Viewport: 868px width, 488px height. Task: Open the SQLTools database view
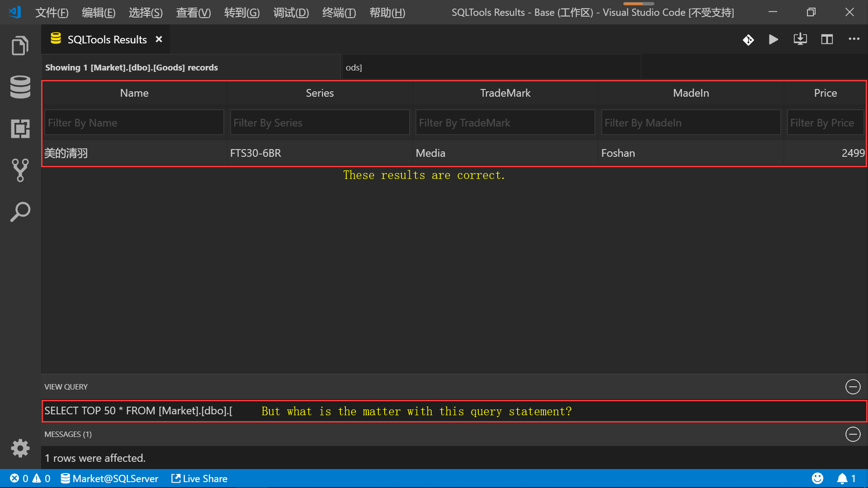(x=20, y=87)
